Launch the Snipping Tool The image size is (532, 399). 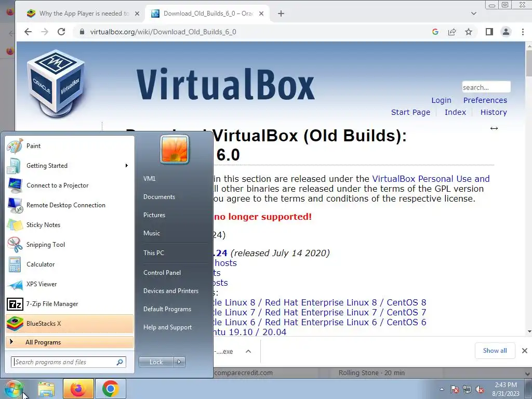[69, 245]
